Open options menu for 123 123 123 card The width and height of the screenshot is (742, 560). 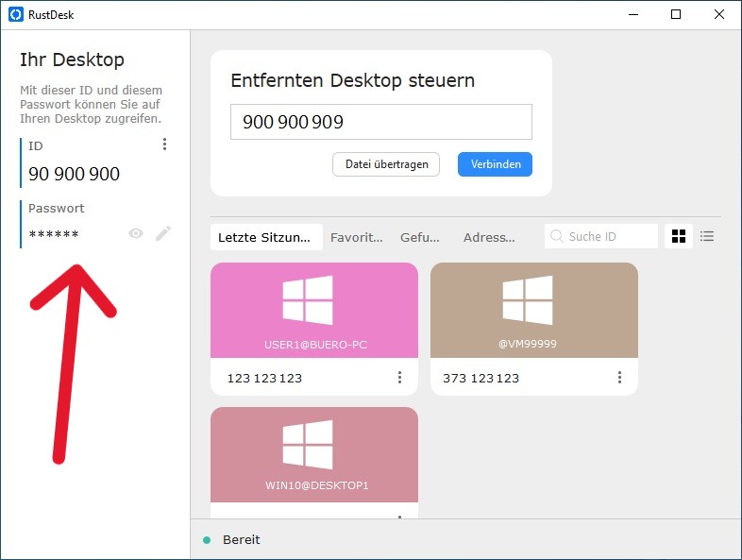400,378
